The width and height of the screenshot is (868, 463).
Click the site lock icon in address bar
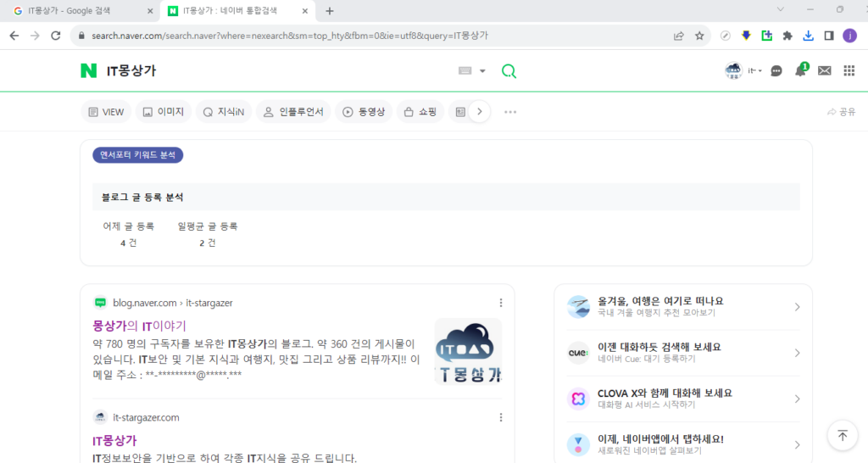point(81,36)
